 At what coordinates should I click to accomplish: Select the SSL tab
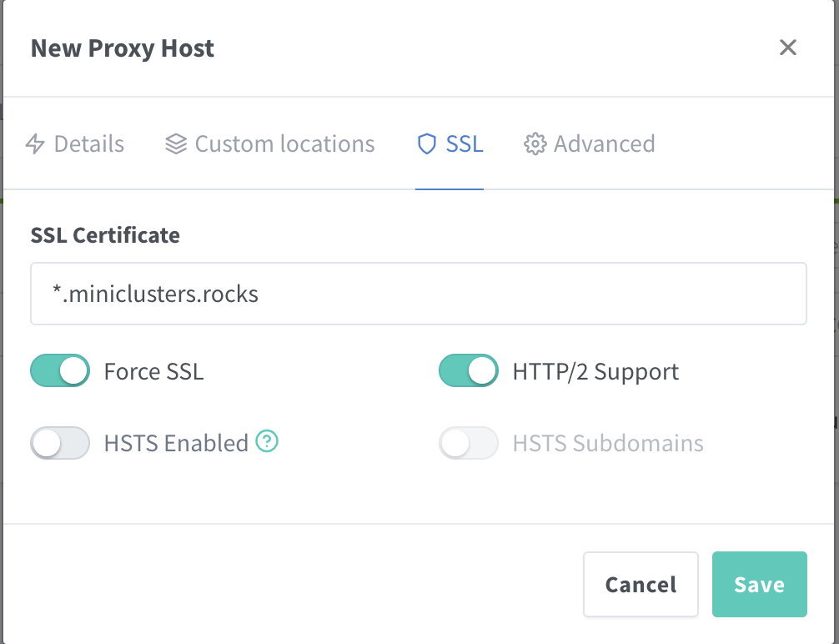(450, 144)
